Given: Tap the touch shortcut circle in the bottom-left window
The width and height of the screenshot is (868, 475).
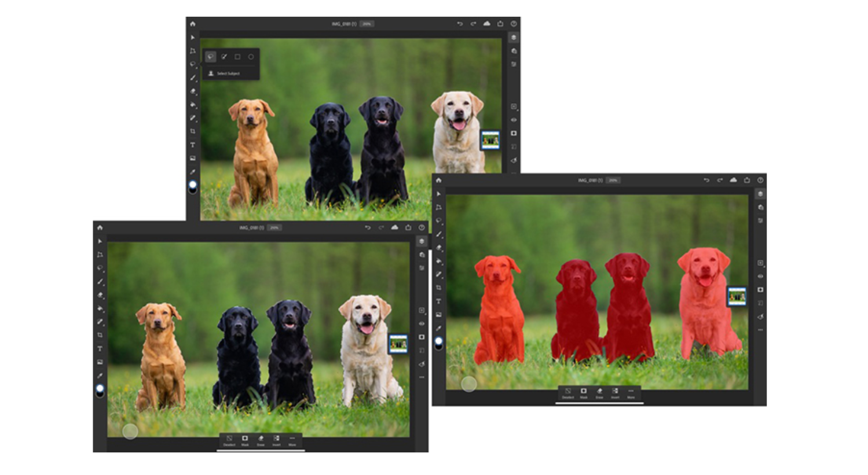Looking at the screenshot, I should 130,430.
